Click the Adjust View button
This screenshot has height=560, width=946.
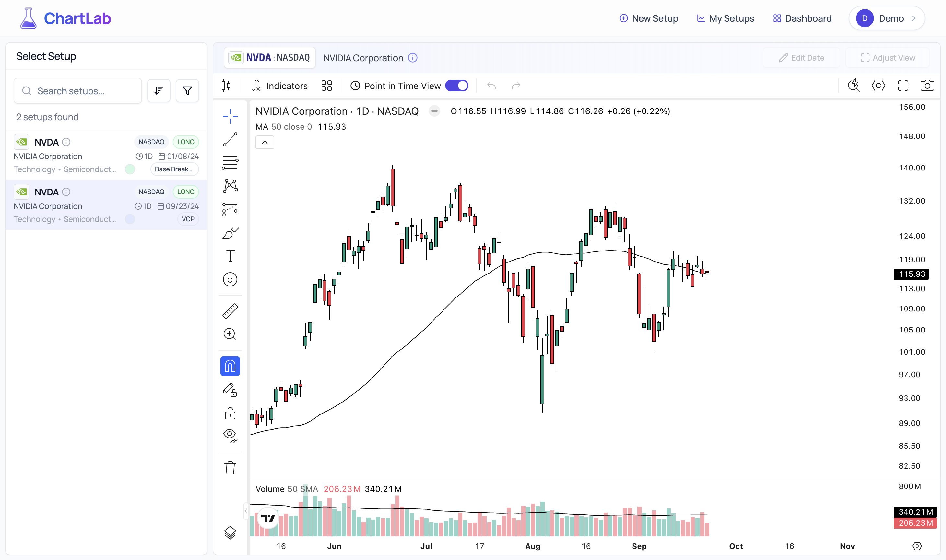tap(888, 58)
